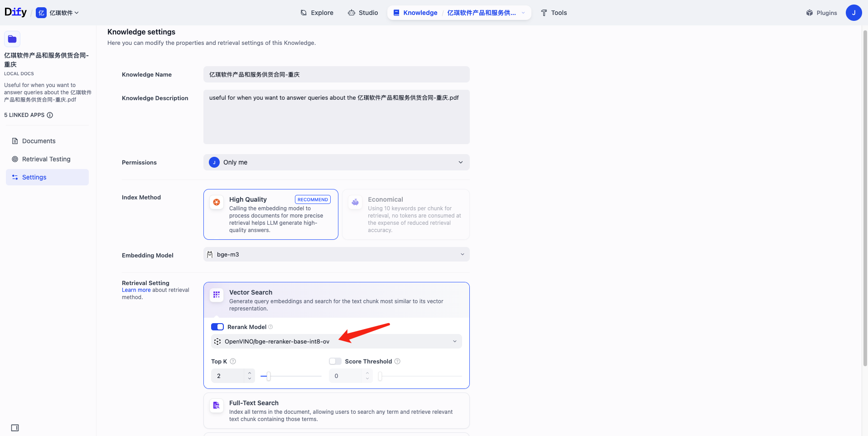Go to the Explore tab

point(317,13)
